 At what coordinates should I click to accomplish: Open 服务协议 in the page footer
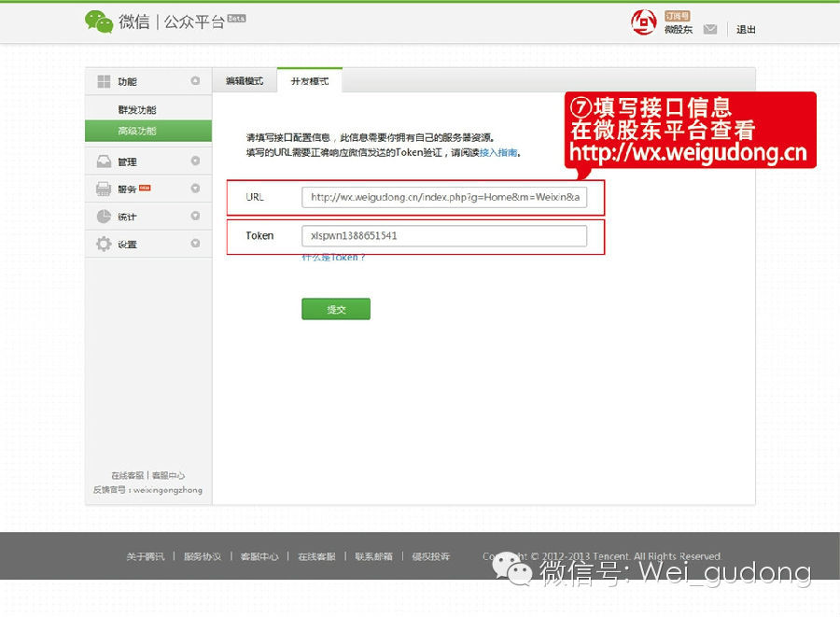pyautogui.click(x=203, y=556)
